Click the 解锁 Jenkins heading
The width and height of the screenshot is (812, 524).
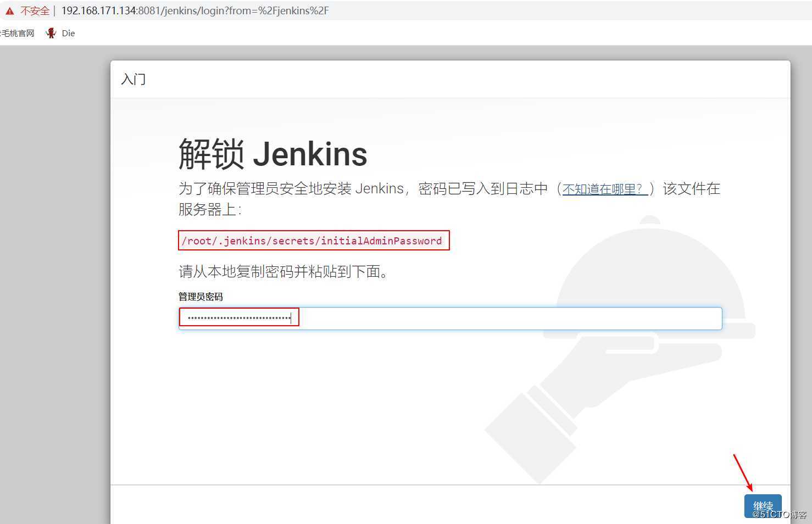tap(273, 154)
